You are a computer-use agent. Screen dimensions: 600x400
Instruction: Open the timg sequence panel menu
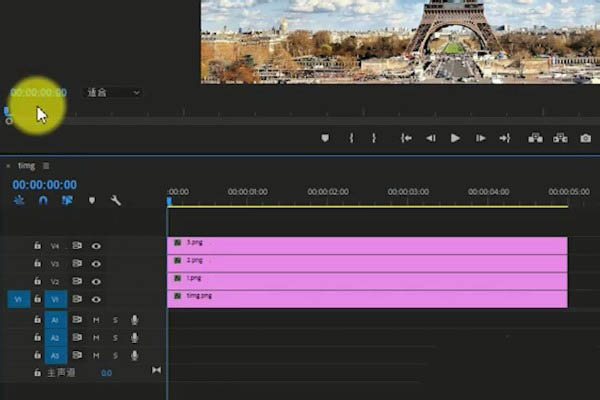click(46, 166)
